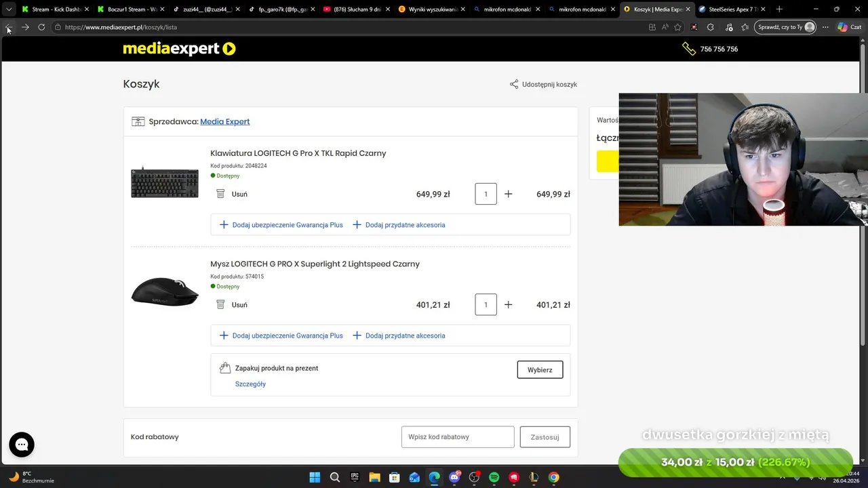Viewport: 868px width, 488px height.
Task: Click the share icon next to Udostępnij koszyk
Action: tap(514, 85)
